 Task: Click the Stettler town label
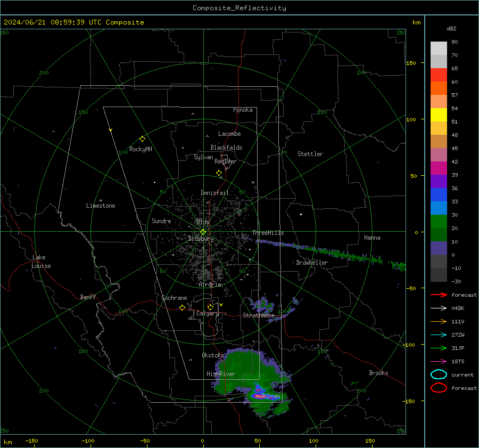pyautogui.click(x=310, y=154)
